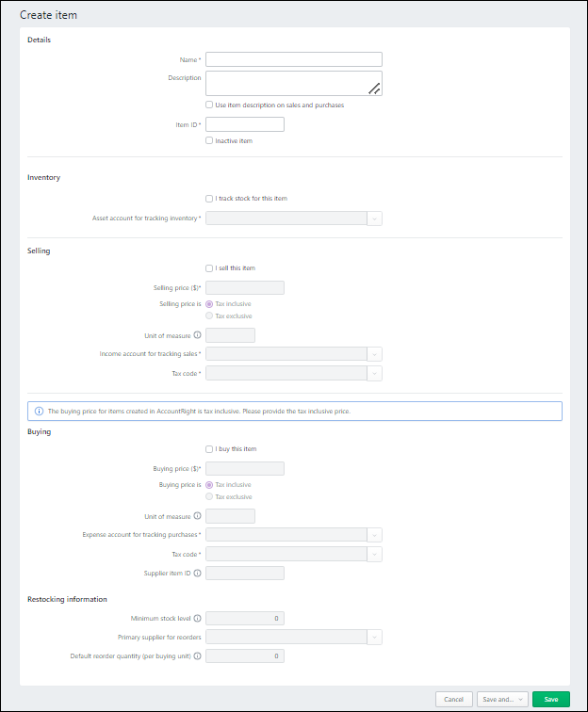Click info icon next to Selling Unit of measure

198,335
